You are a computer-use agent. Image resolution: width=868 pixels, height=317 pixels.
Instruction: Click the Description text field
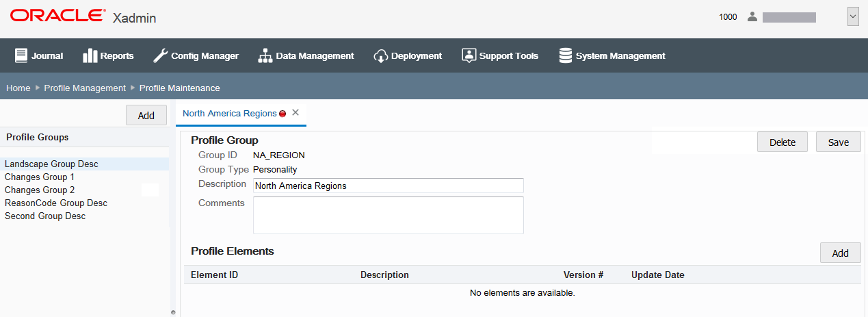pyautogui.click(x=388, y=186)
